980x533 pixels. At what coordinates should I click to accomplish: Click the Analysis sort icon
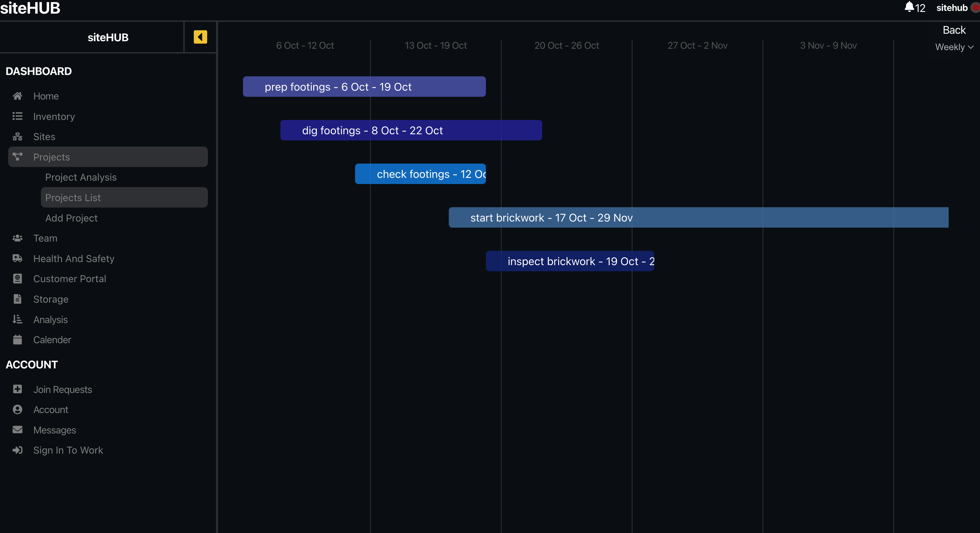point(17,319)
